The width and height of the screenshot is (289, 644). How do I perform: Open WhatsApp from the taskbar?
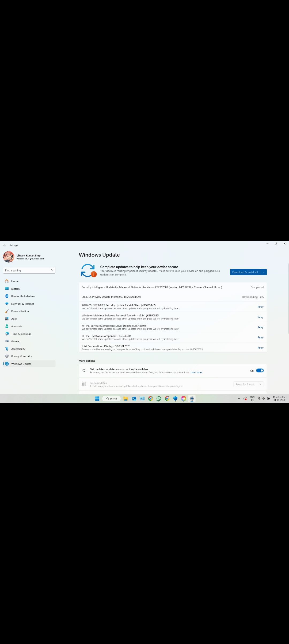click(x=159, y=398)
